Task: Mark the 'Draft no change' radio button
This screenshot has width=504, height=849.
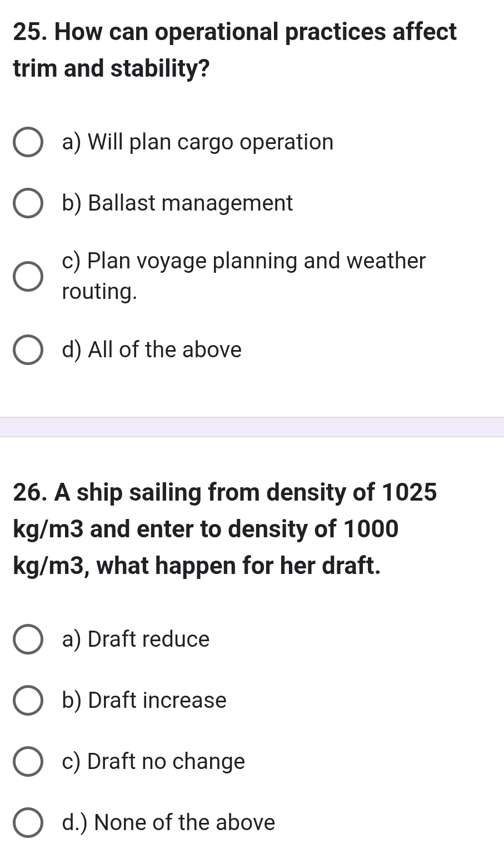Action: (x=28, y=762)
